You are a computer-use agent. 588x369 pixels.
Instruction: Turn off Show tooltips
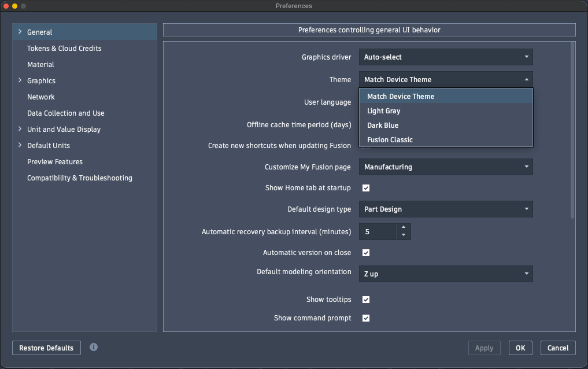tap(366, 300)
